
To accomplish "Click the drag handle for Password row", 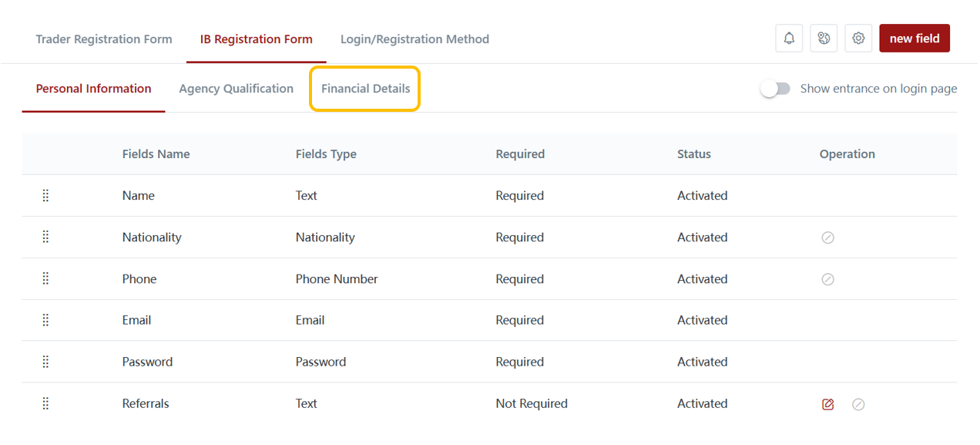I will coord(45,362).
